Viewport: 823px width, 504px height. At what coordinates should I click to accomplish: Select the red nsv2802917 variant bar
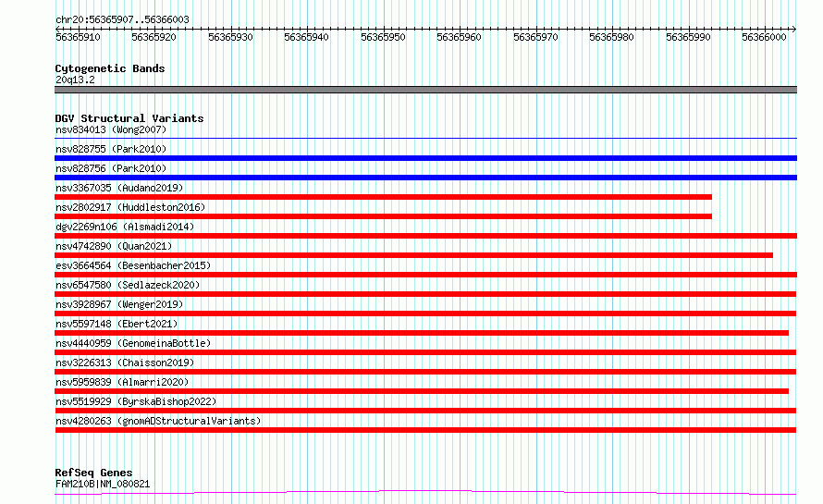click(x=383, y=216)
